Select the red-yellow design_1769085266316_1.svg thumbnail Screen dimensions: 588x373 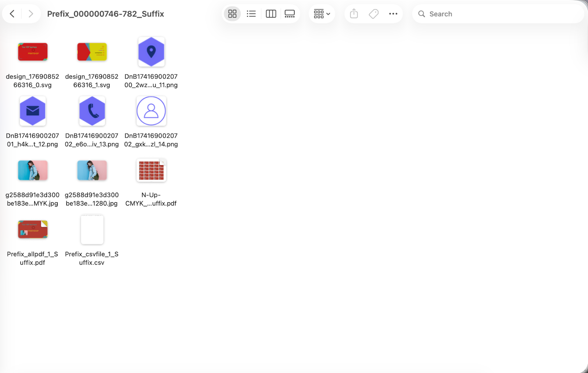(x=92, y=52)
